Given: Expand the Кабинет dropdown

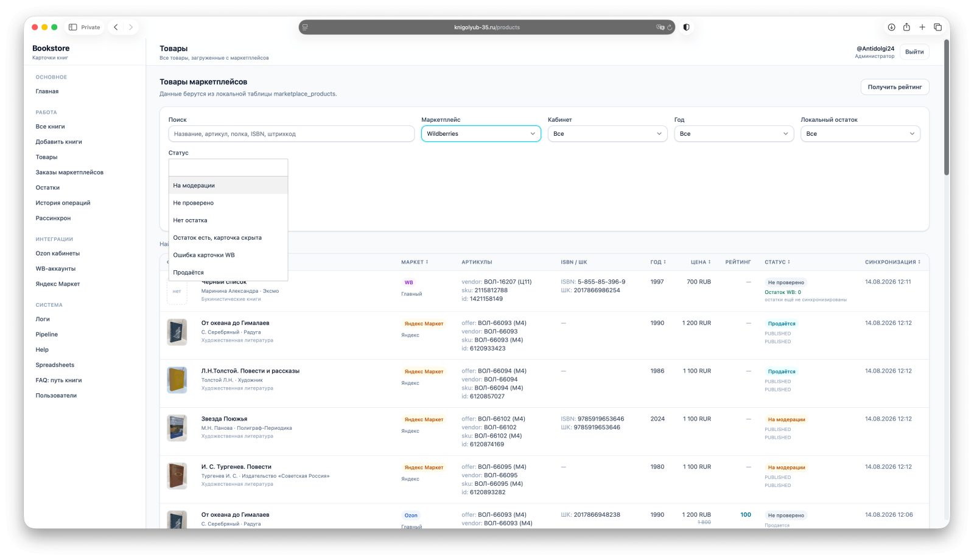Looking at the screenshot, I should [607, 134].
